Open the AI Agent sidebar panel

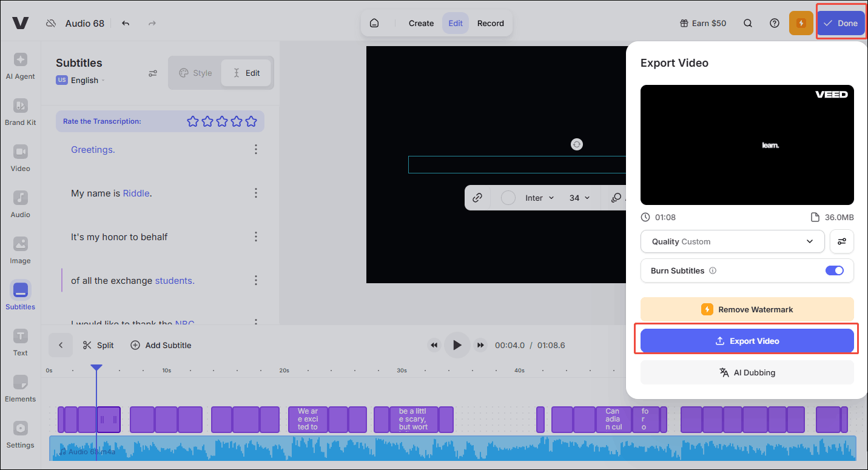coord(20,66)
